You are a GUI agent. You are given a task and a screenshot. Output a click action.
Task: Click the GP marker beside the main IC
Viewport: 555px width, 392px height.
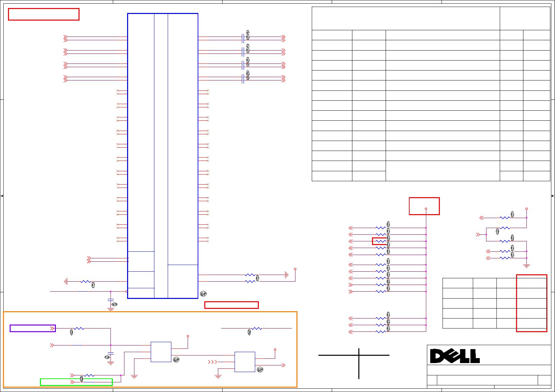[x=203, y=294]
